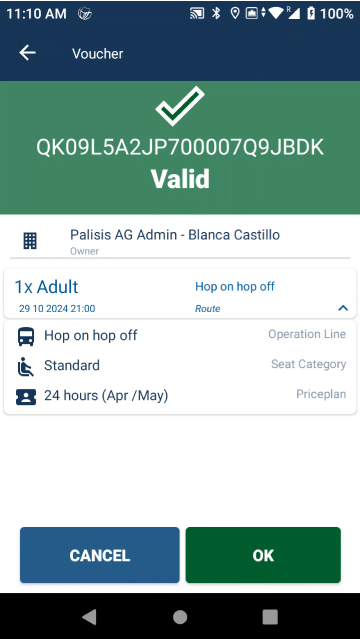Tap the back arrow in Voucher header

click(27, 53)
